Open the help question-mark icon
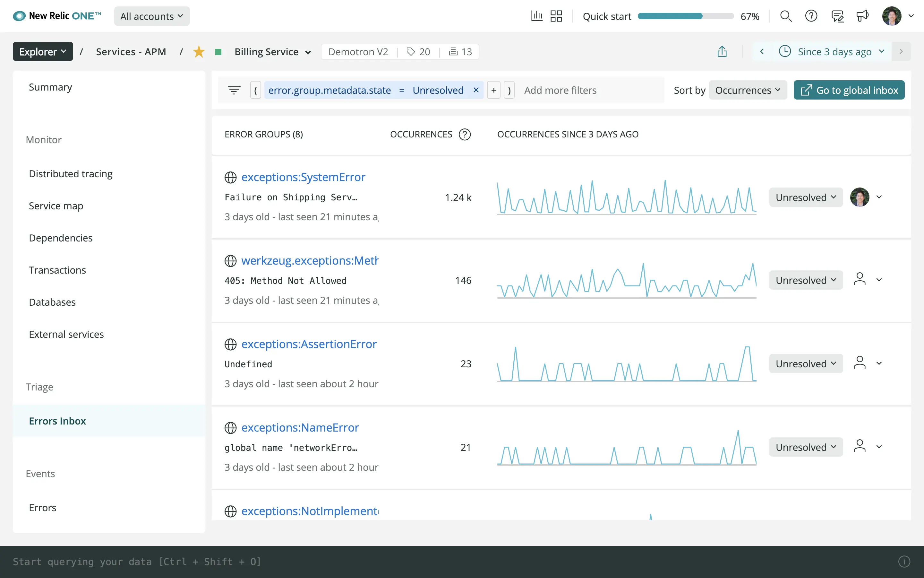Viewport: 924px width, 578px height. point(811,16)
